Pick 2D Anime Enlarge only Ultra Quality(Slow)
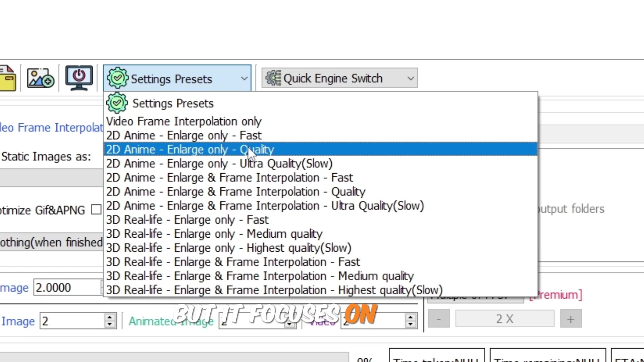The image size is (644, 362). [x=219, y=164]
